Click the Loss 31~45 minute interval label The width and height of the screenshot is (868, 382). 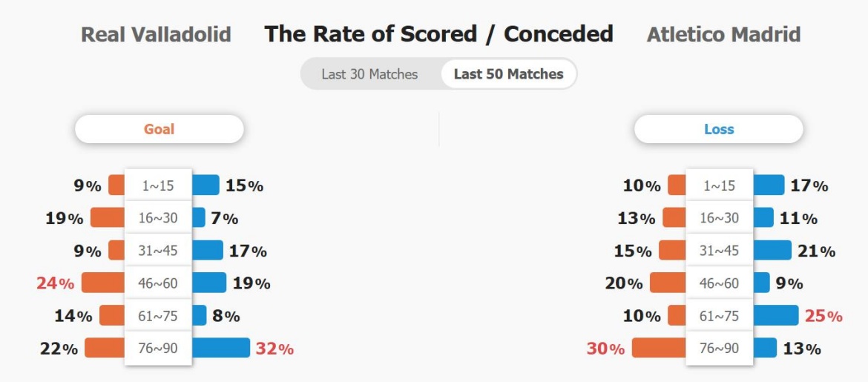pyautogui.click(x=719, y=251)
